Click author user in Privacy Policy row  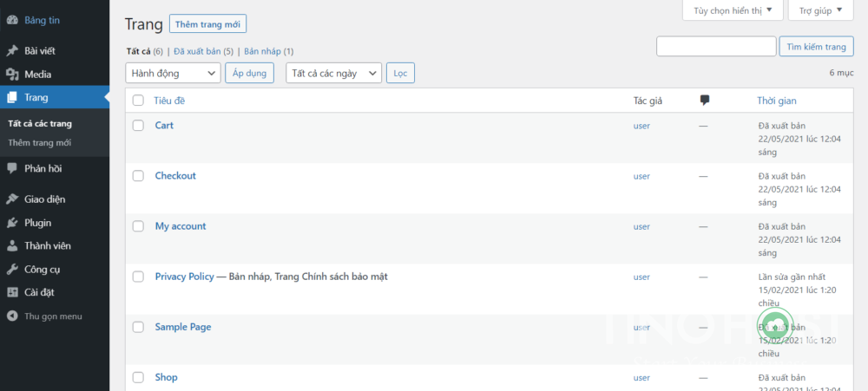641,277
